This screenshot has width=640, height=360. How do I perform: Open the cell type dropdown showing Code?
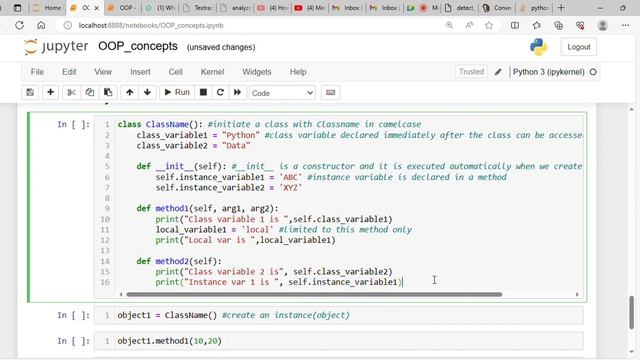pyautogui.click(x=282, y=93)
